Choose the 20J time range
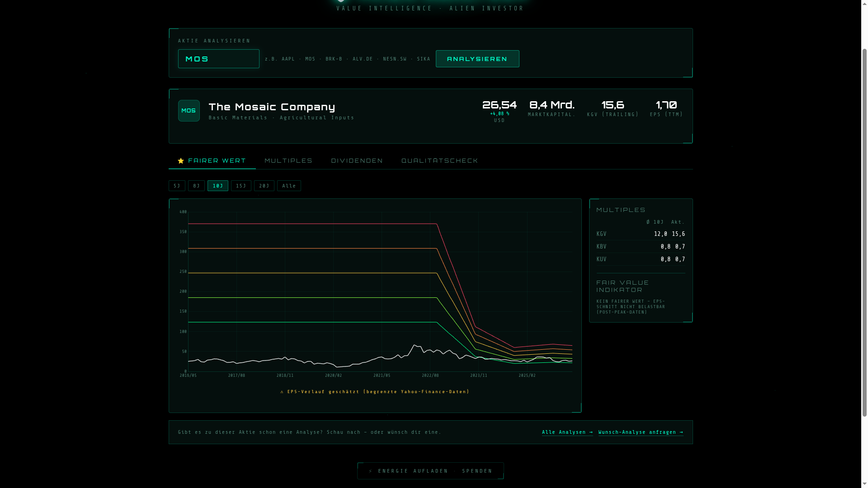 click(x=264, y=186)
